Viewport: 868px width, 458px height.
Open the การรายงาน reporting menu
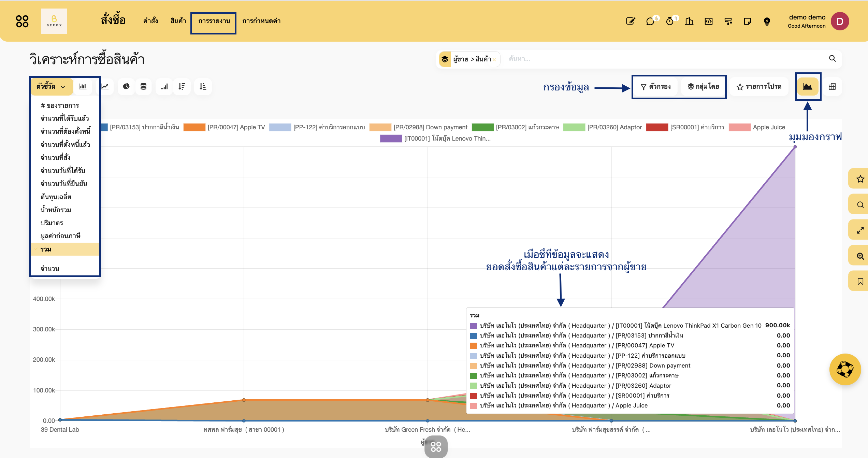(214, 21)
